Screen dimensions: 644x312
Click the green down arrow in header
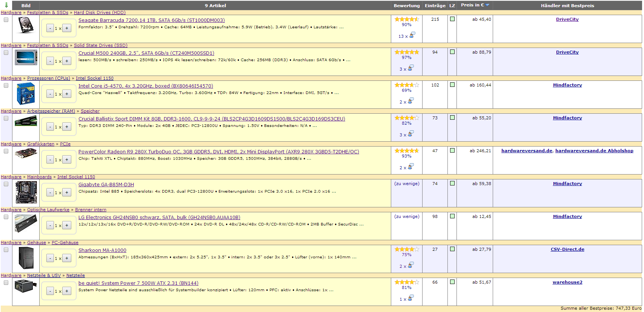(x=6, y=5)
